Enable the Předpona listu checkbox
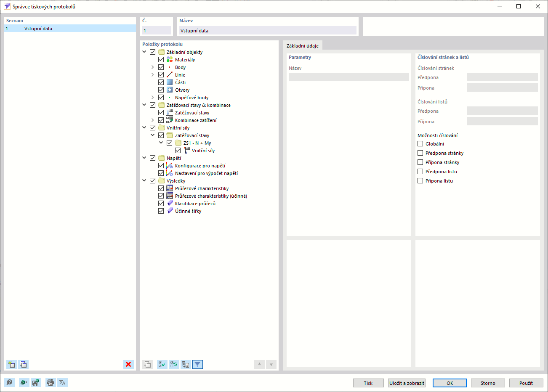This screenshot has height=392, width=548. click(420, 172)
